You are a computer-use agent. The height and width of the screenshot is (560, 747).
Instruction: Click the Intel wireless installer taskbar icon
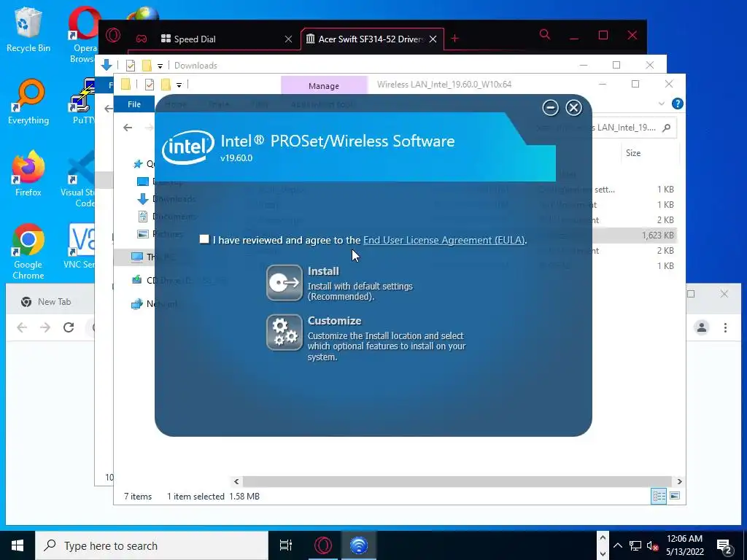(359, 545)
